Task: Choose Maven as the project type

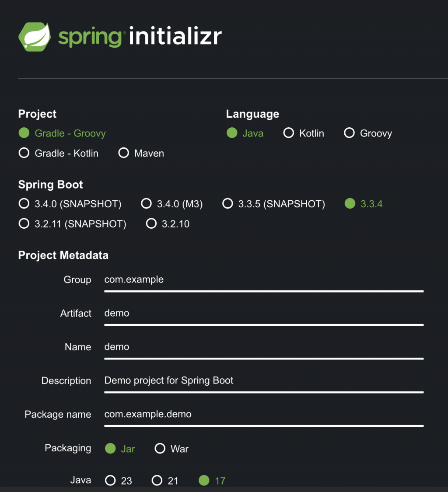Action: [124, 154]
